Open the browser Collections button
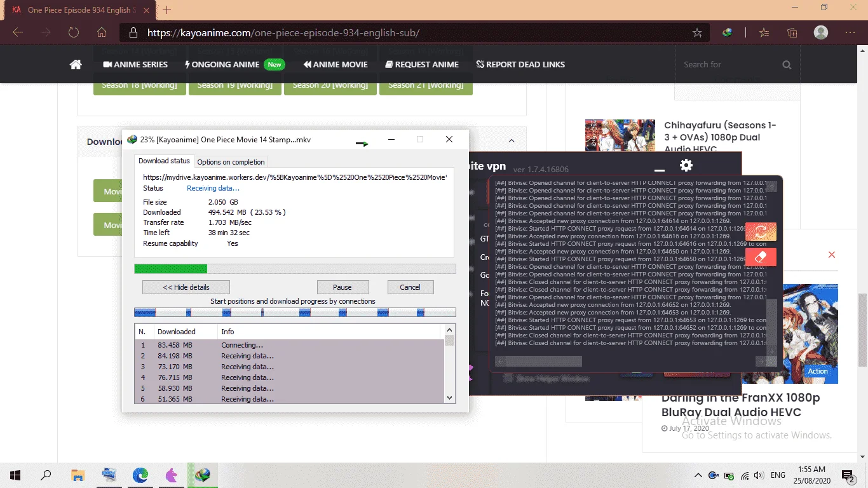 click(792, 32)
